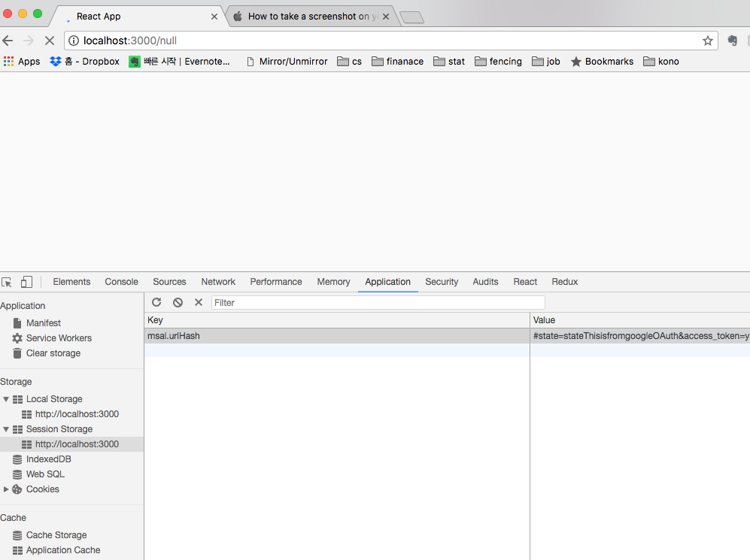
Task: Collapse the Session Storage tree
Action: (7, 428)
